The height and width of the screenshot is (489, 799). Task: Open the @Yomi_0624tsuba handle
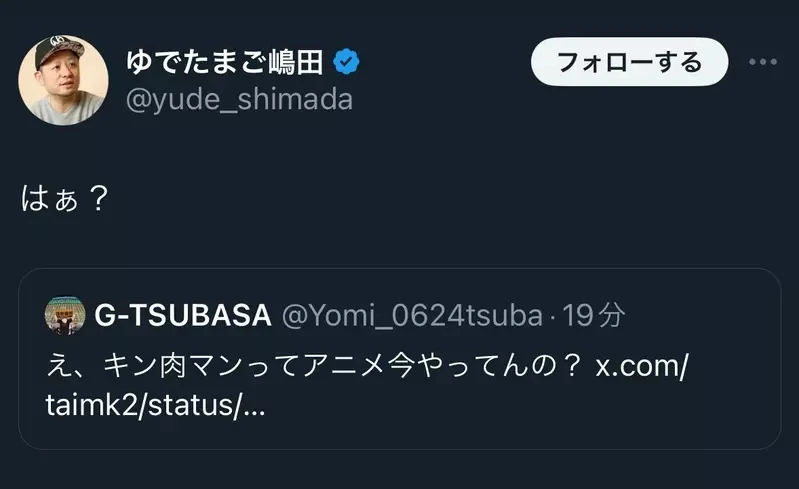click(x=412, y=316)
